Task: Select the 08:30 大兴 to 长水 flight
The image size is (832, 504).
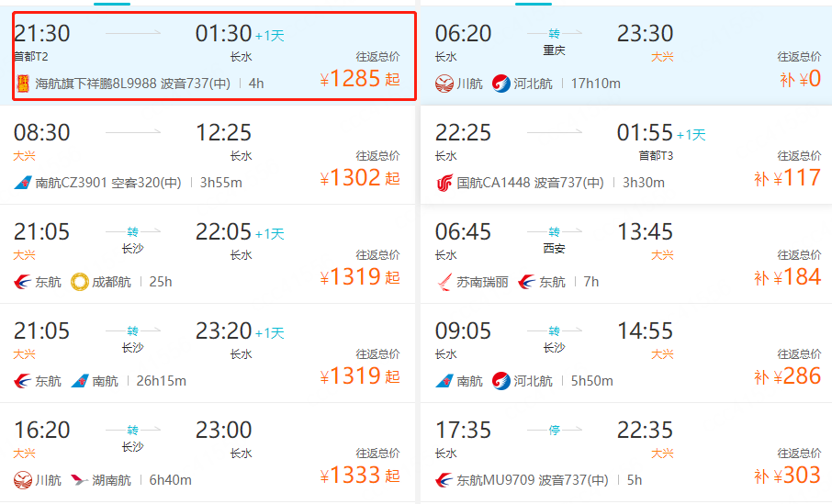Action: tap(208, 155)
